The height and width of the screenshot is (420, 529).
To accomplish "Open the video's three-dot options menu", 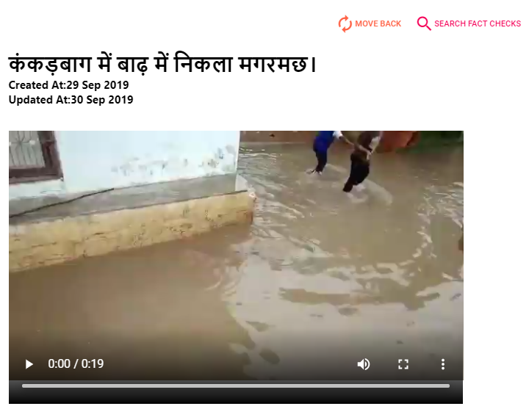I will 442,364.
